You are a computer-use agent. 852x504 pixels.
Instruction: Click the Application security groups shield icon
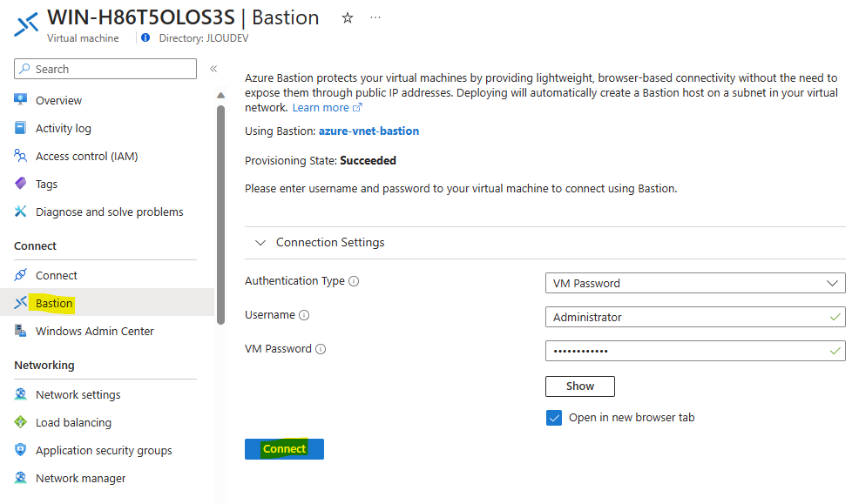click(20, 450)
